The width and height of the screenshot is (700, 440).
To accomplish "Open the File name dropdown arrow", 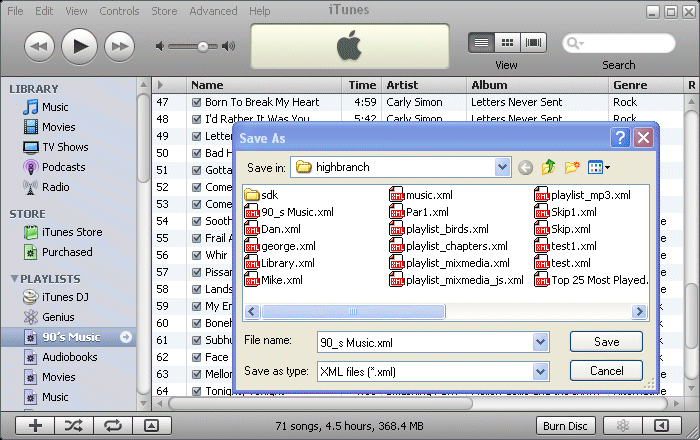I will (x=540, y=342).
